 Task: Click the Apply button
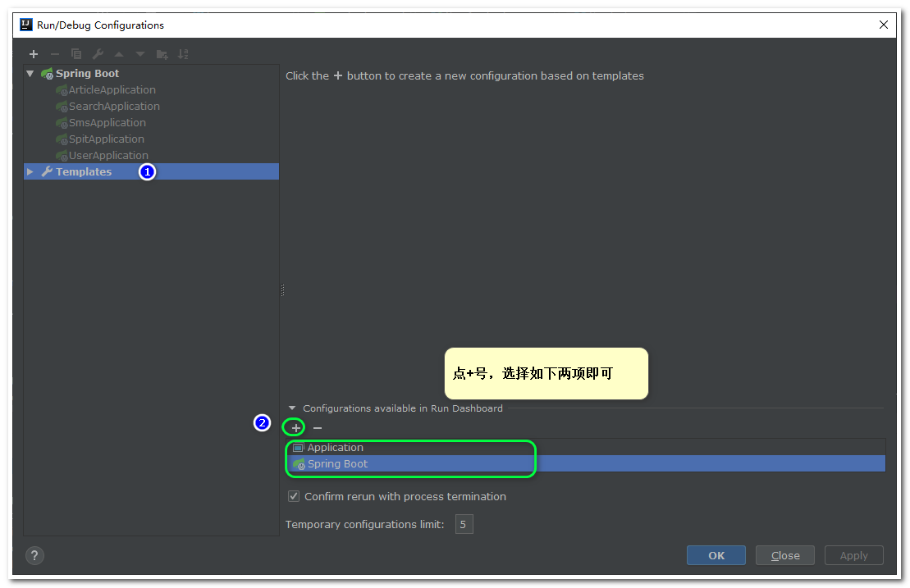coord(853,555)
